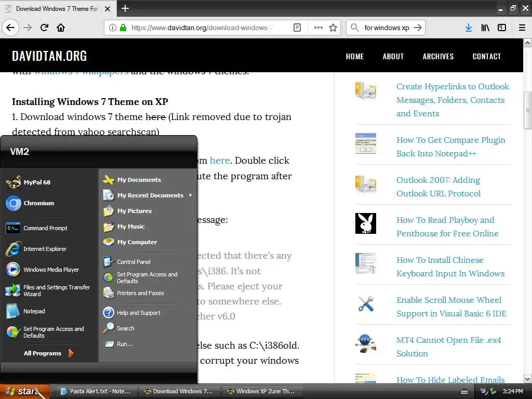Image resolution: width=532 pixels, height=399 pixels.
Task: Click the MT4 article thumbnail image
Action: pyautogui.click(x=365, y=343)
